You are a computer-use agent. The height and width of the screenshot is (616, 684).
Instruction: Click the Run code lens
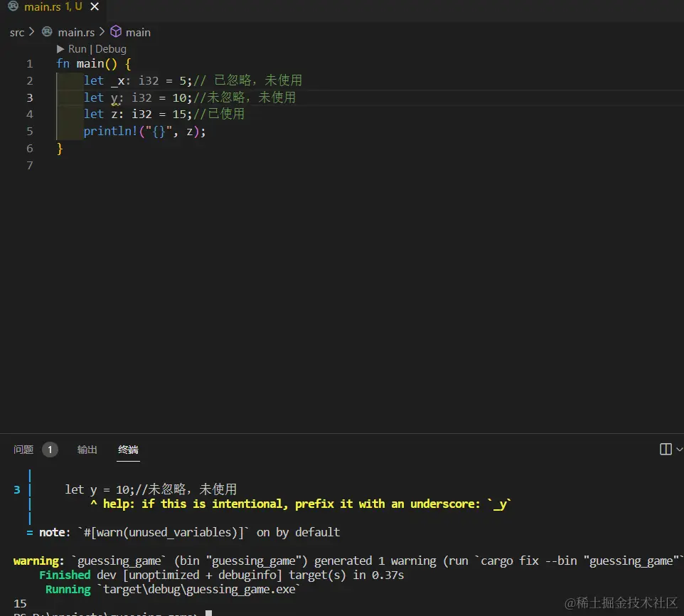tap(78, 49)
